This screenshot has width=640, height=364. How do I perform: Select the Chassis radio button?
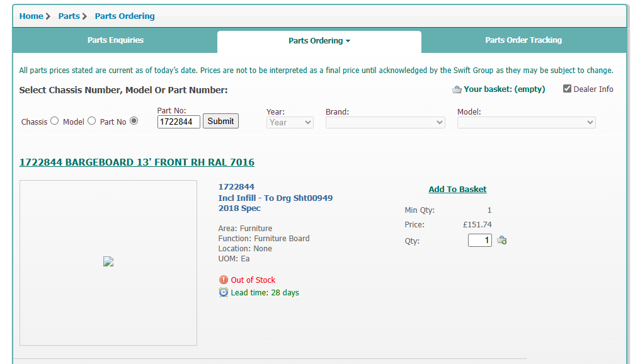pos(54,121)
